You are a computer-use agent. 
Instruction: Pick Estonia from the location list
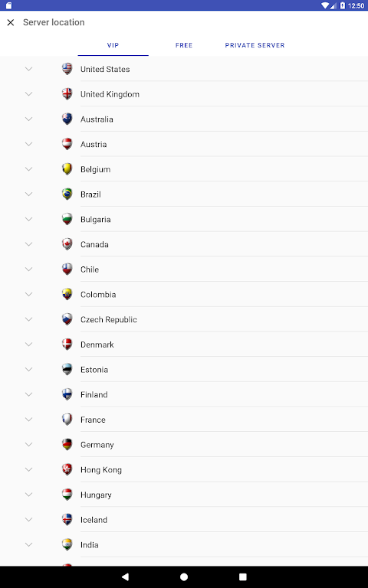(184, 369)
